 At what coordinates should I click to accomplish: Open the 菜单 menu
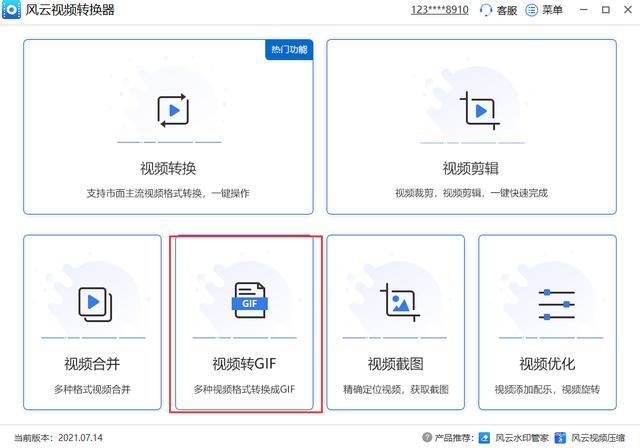pos(544,10)
